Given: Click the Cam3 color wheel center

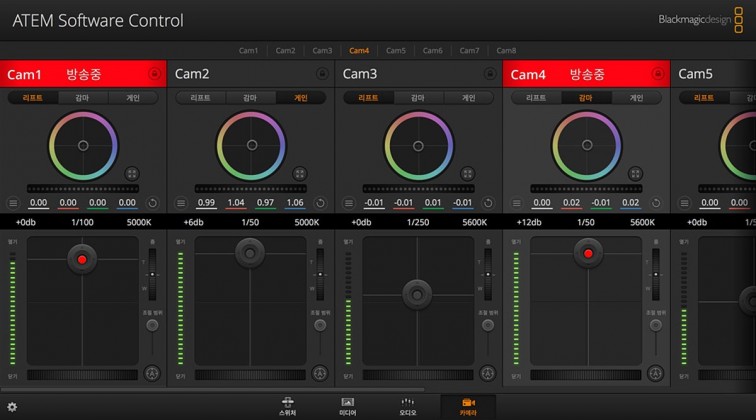Looking at the screenshot, I should pyautogui.click(x=418, y=146).
